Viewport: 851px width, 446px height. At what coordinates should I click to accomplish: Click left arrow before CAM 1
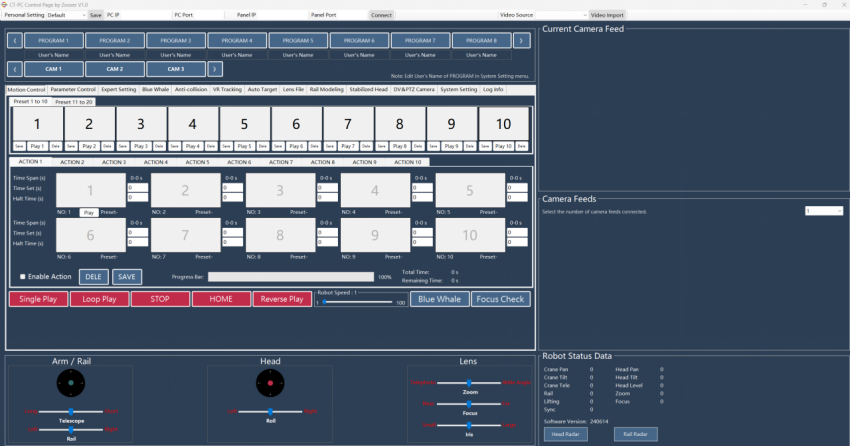[15, 69]
